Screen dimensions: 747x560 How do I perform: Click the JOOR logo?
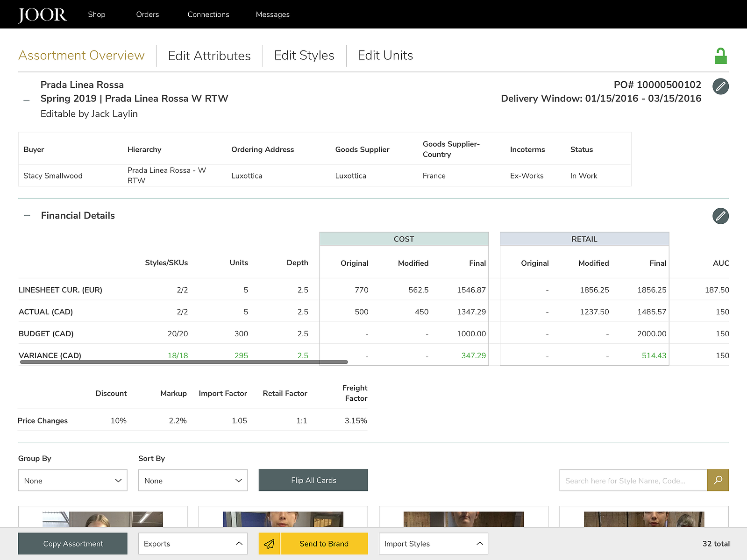[43, 14]
